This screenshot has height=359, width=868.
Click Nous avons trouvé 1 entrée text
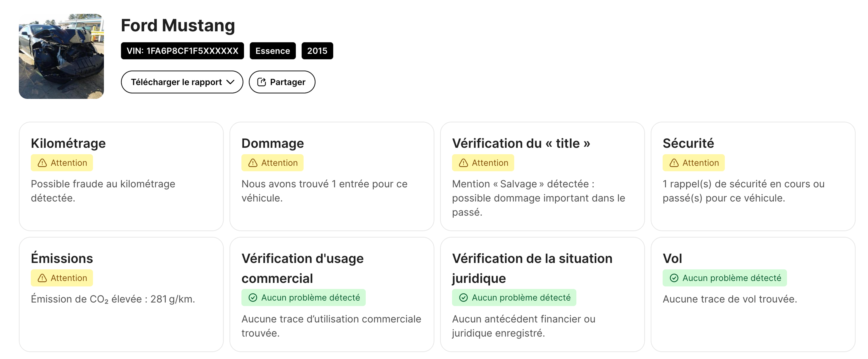[325, 191]
